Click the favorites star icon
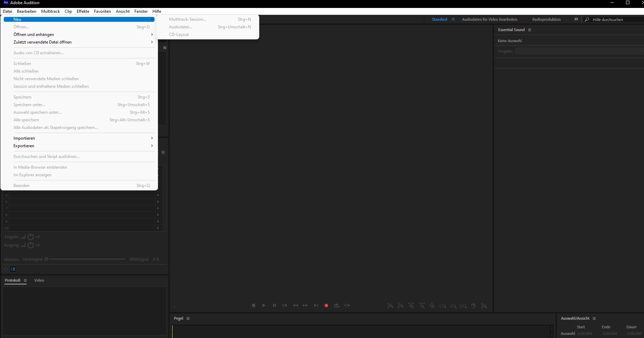 point(163,152)
